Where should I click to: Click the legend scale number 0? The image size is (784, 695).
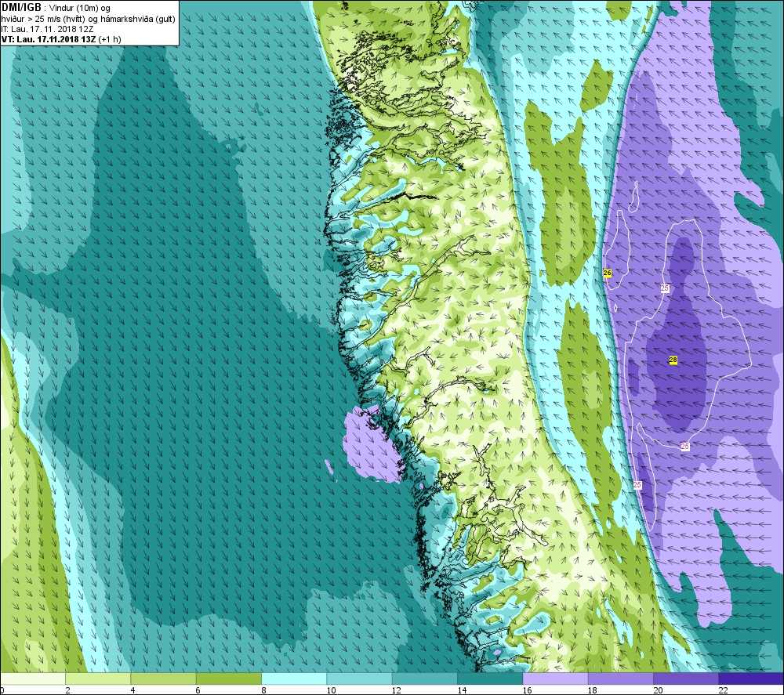2,690
